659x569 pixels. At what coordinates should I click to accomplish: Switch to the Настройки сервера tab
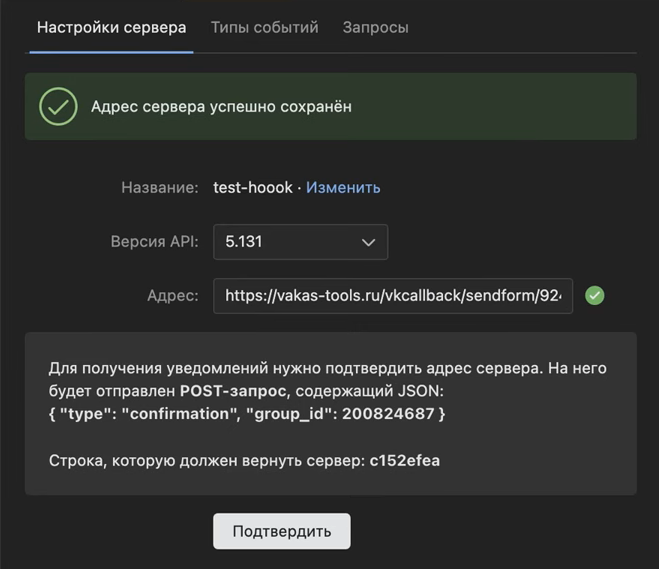point(111,27)
